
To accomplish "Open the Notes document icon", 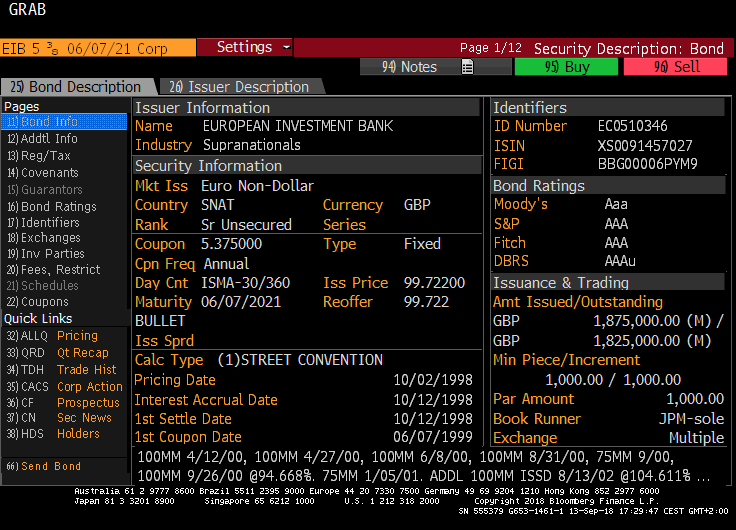I will (x=467, y=67).
